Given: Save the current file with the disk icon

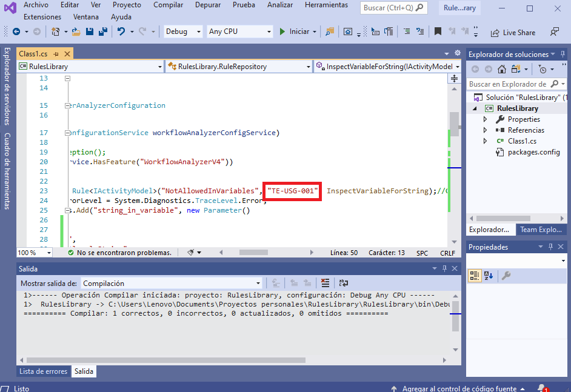Looking at the screenshot, I should (x=90, y=32).
